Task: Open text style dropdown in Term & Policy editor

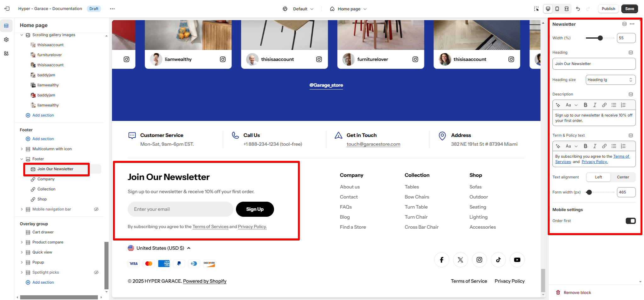Action: click(x=572, y=146)
